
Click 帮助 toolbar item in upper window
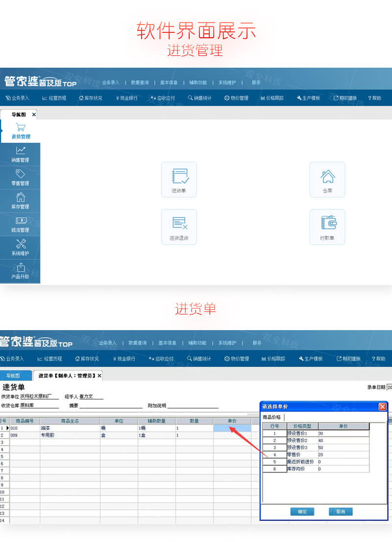tap(375, 98)
